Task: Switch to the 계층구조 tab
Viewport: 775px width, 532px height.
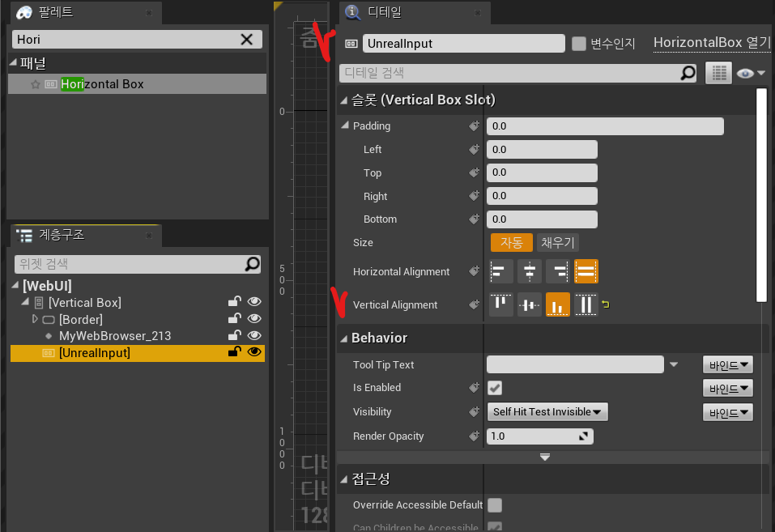Action: 62,235
